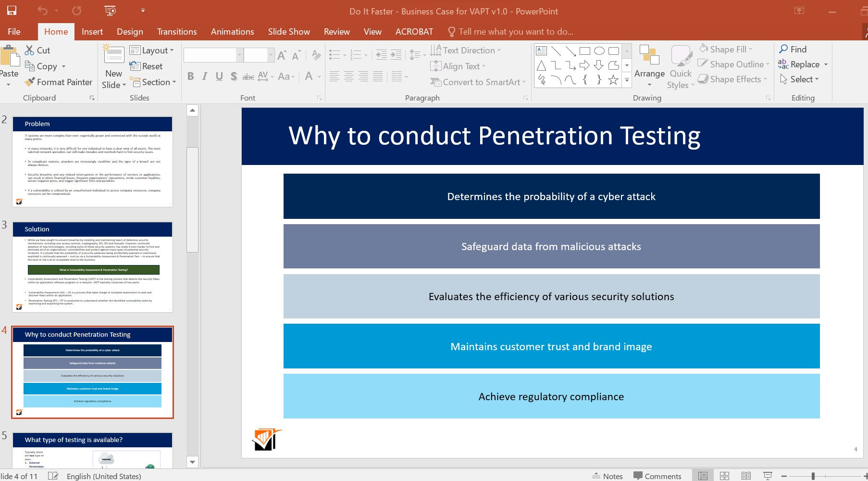Switch to Slide Sorter view icon

tap(724, 476)
